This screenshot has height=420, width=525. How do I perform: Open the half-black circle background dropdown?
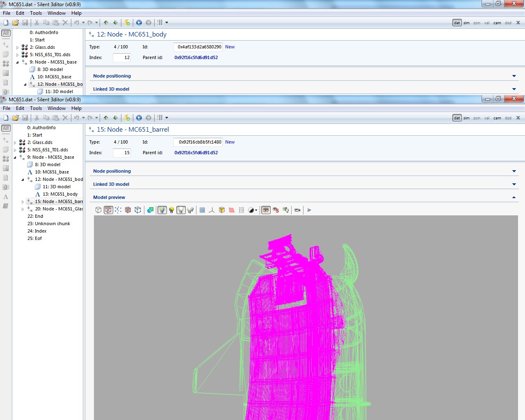[253, 210]
